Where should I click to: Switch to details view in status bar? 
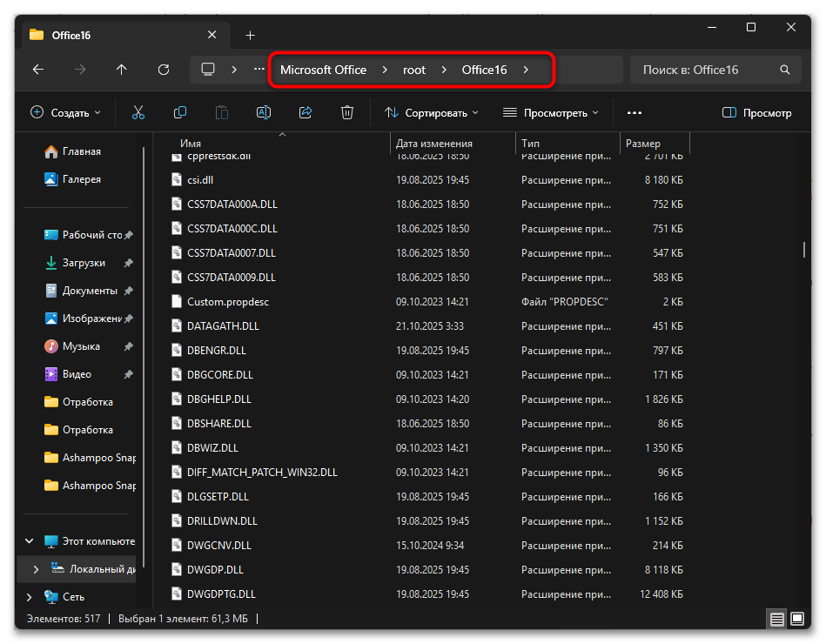[777, 620]
